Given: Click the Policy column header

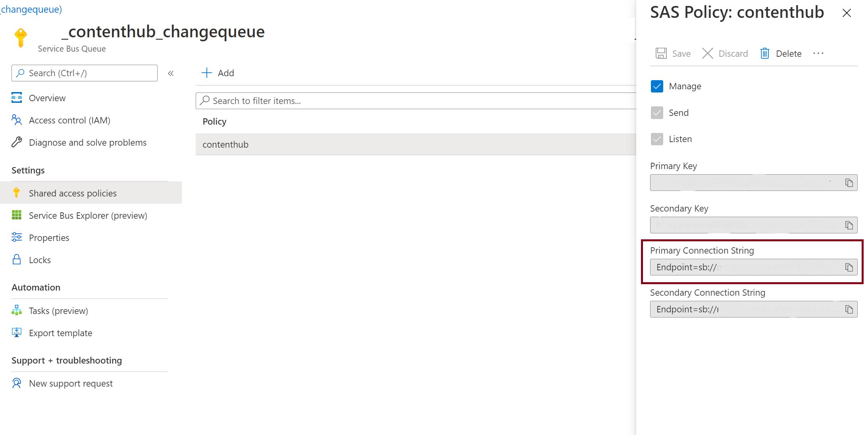Looking at the screenshot, I should point(214,121).
